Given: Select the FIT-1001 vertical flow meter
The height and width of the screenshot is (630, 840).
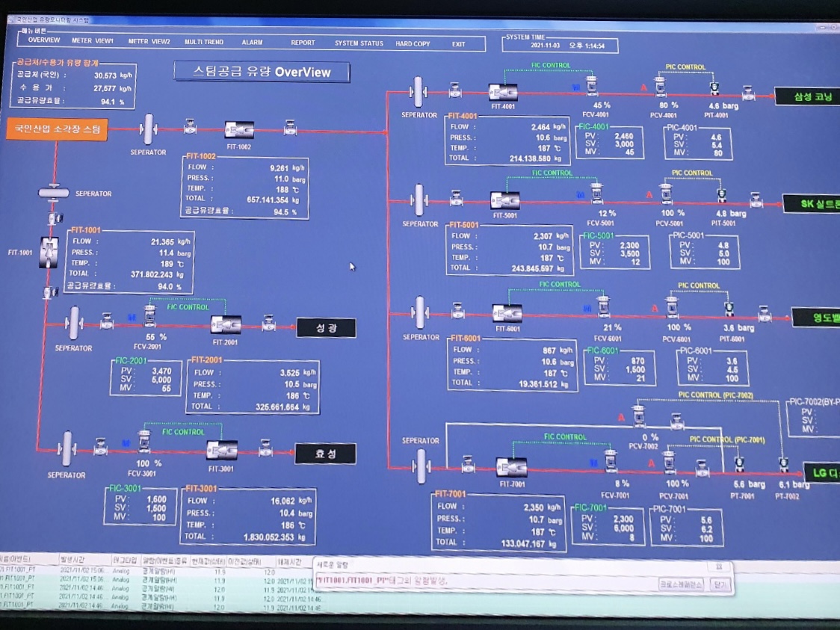Looking at the screenshot, I should pyautogui.click(x=50, y=252).
